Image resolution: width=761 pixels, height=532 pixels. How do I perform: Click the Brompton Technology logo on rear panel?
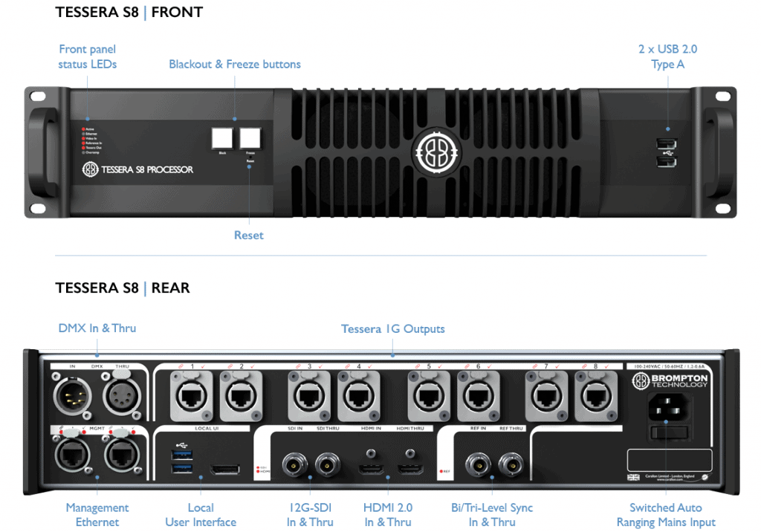(670, 382)
